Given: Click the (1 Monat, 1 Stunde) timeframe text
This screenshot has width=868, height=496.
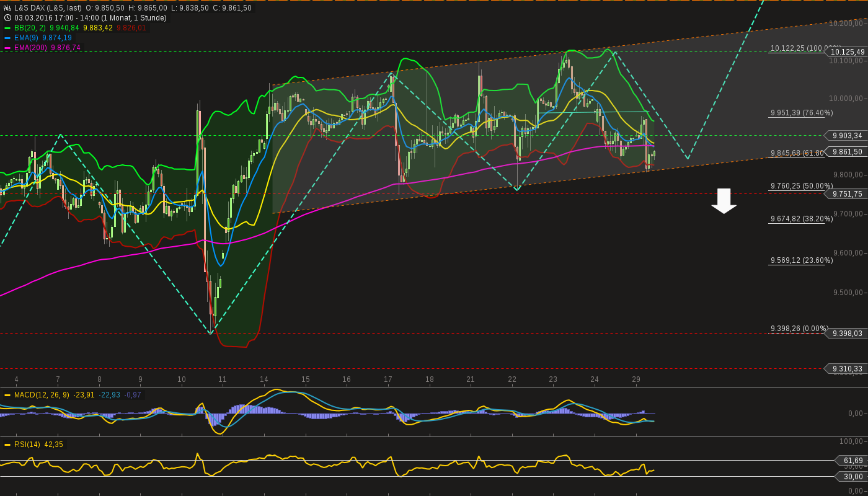Looking at the screenshot, I should tap(135, 18).
